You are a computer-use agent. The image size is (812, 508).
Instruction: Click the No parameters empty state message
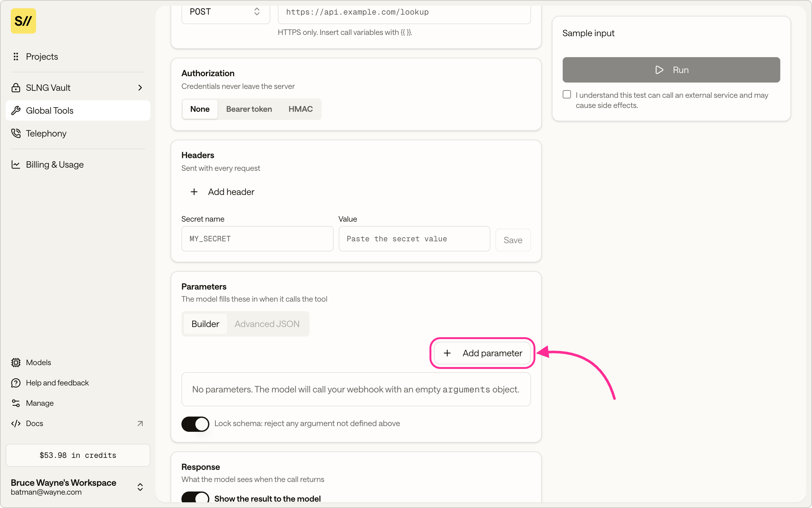(356, 389)
